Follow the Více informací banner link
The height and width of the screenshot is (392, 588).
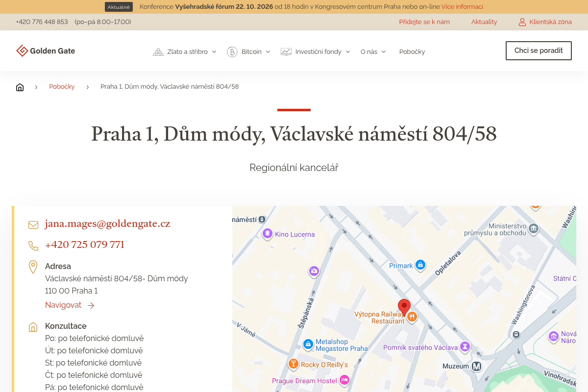pyautogui.click(x=462, y=7)
